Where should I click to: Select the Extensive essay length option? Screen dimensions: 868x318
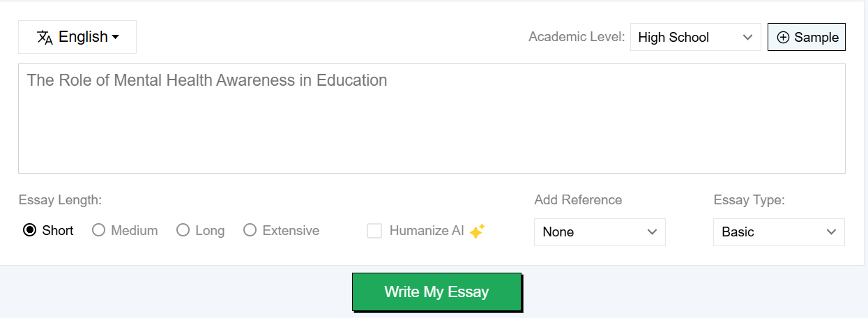(x=281, y=230)
